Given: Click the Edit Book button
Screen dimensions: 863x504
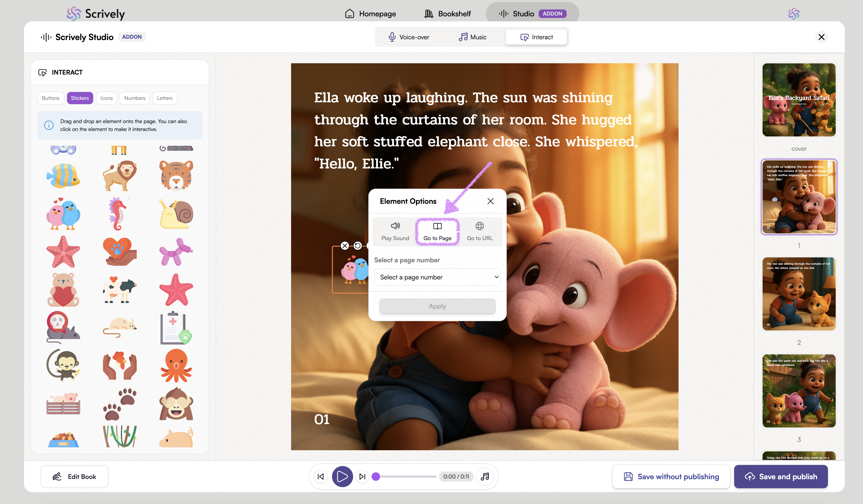Looking at the screenshot, I should (x=74, y=477).
